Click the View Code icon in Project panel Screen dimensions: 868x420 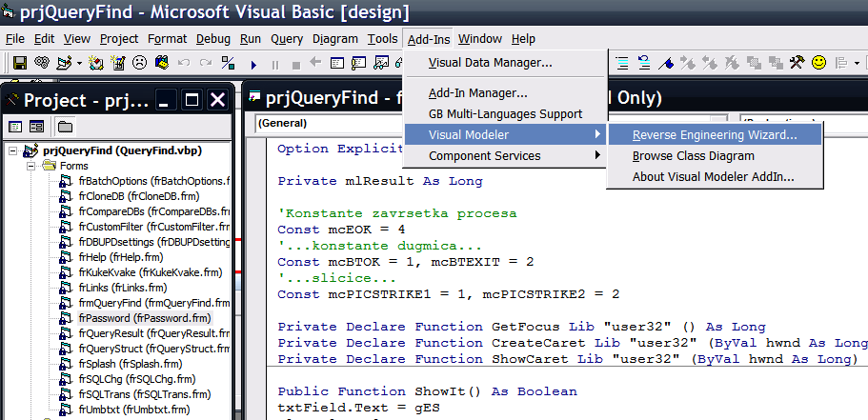click(x=16, y=126)
